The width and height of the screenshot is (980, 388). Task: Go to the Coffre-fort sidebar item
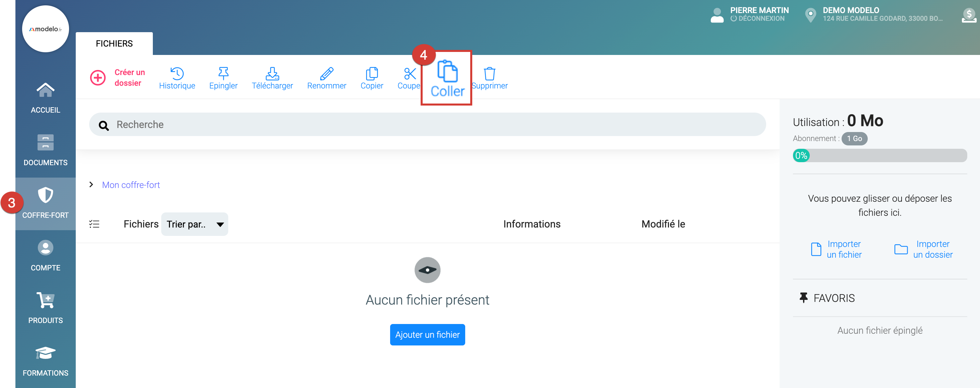45,203
